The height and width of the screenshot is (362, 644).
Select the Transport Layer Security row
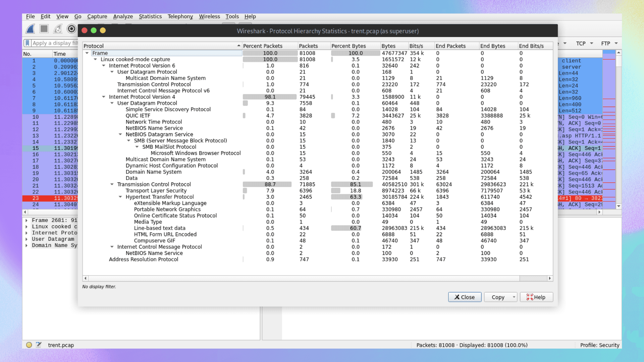click(318, 191)
